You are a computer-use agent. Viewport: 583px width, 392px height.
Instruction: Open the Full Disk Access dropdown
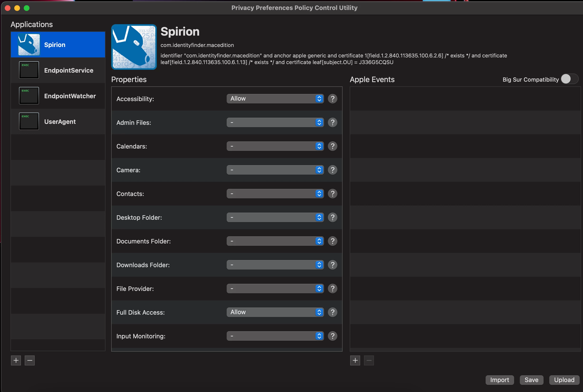coord(275,312)
